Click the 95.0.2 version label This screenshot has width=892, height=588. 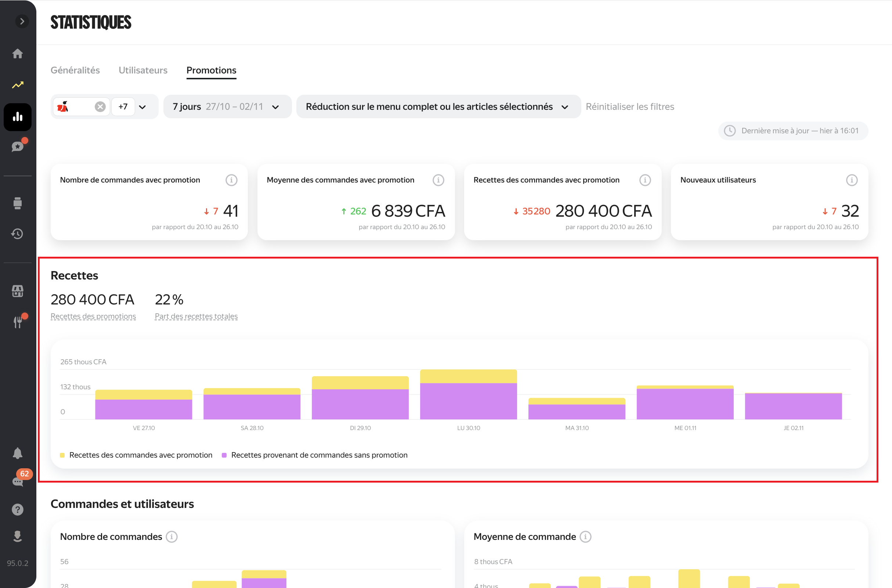pos(18,564)
